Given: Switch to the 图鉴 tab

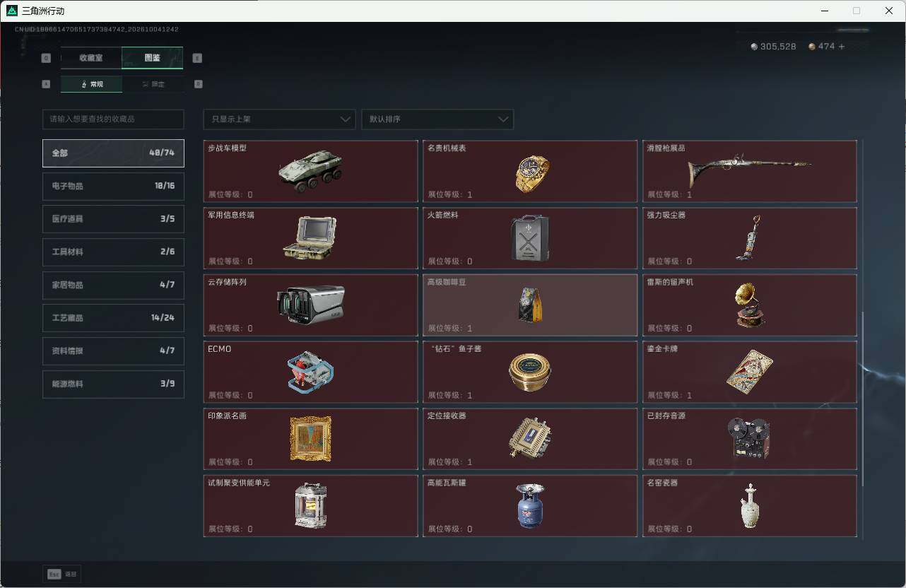Looking at the screenshot, I should pyautogui.click(x=153, y=58).
